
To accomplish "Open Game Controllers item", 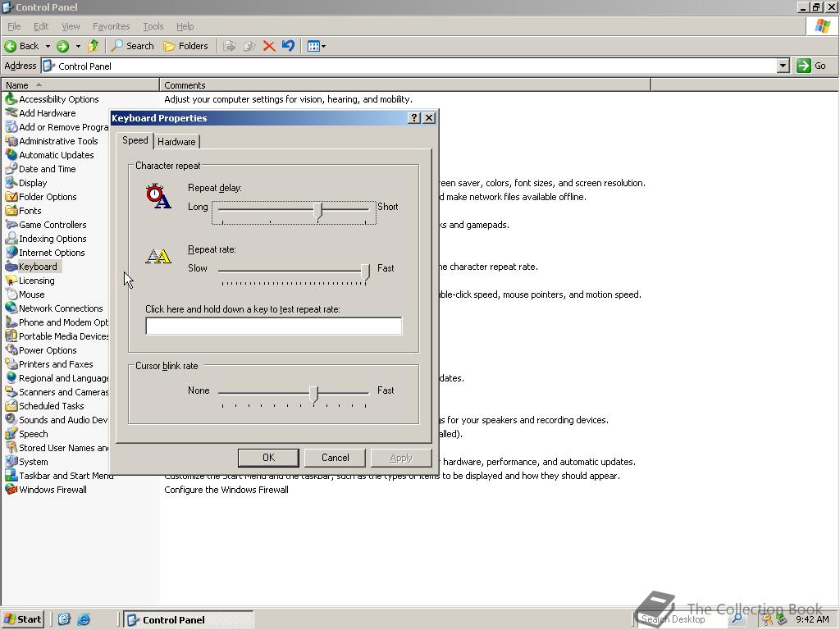I will click(46, 225).
